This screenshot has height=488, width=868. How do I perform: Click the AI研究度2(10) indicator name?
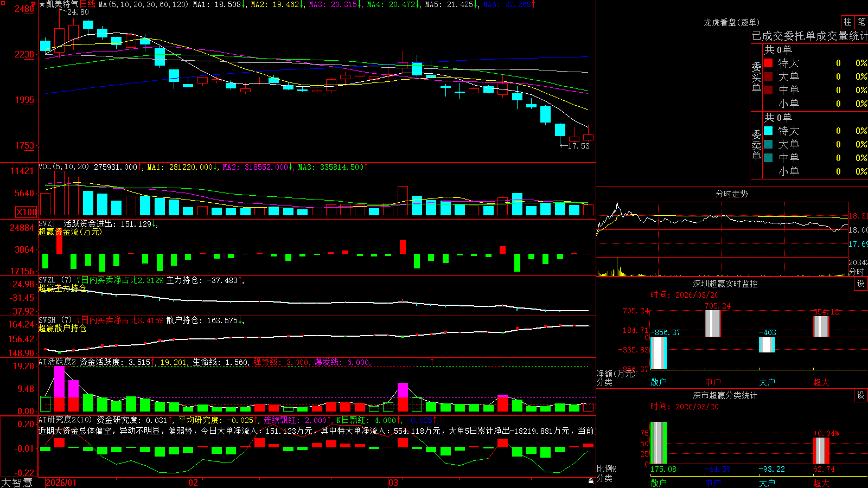click(66, 420)
